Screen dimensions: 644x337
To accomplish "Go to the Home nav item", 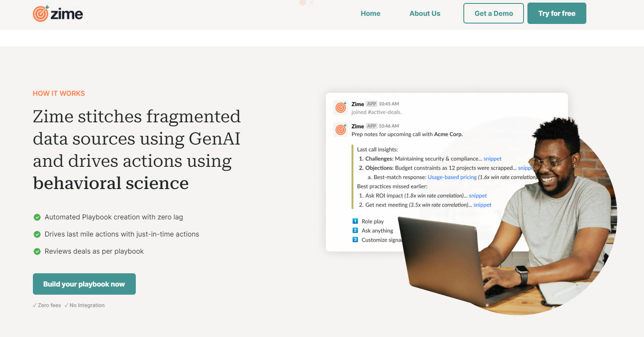I will point(370,13).
